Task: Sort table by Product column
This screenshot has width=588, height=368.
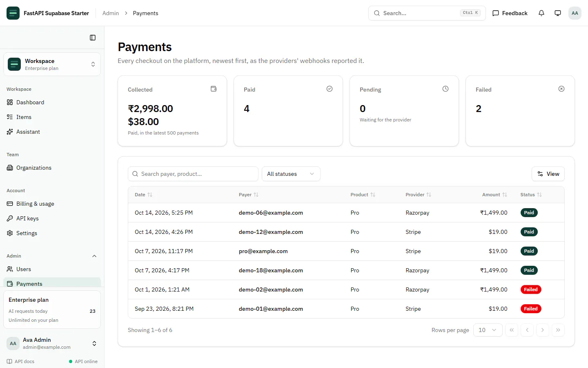Action: coord(363,195)
